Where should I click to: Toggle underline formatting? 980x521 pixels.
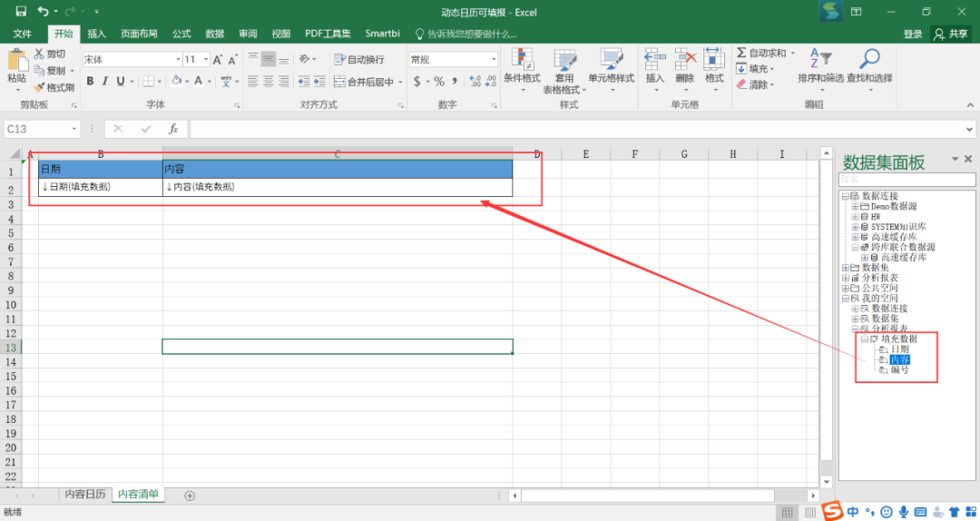click(121, 82)
